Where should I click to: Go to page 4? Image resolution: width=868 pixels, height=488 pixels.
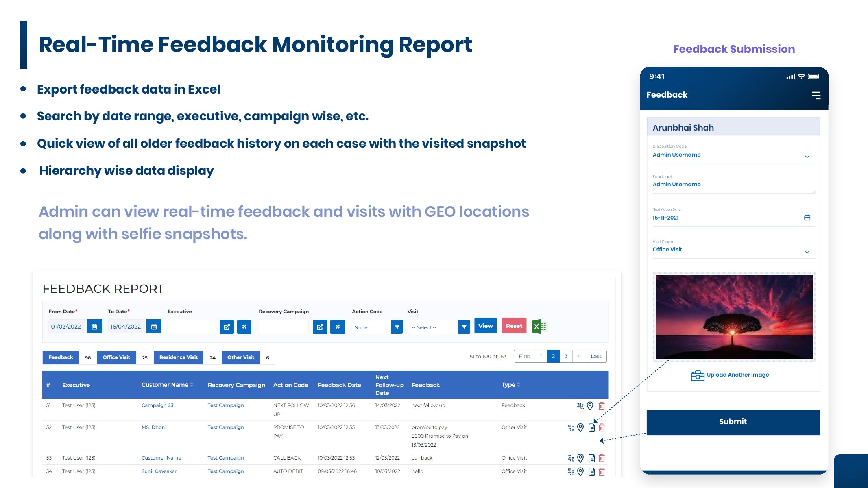tap(579, 356)
